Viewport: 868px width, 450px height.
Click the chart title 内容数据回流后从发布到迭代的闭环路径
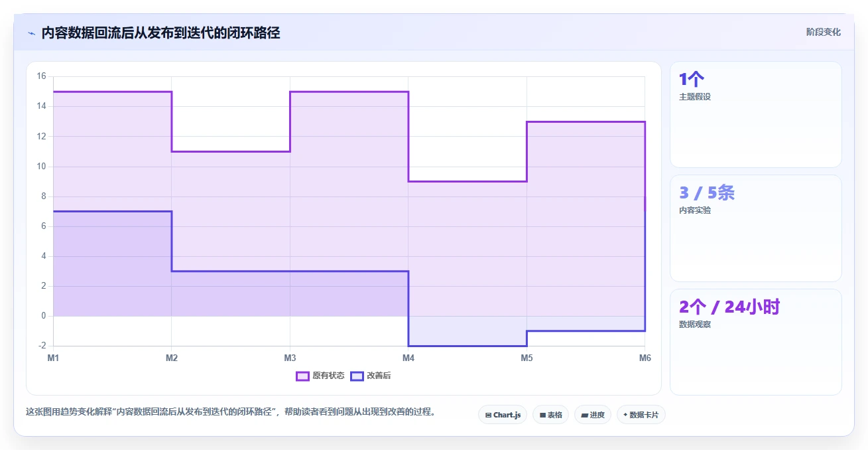click(160, 33)
